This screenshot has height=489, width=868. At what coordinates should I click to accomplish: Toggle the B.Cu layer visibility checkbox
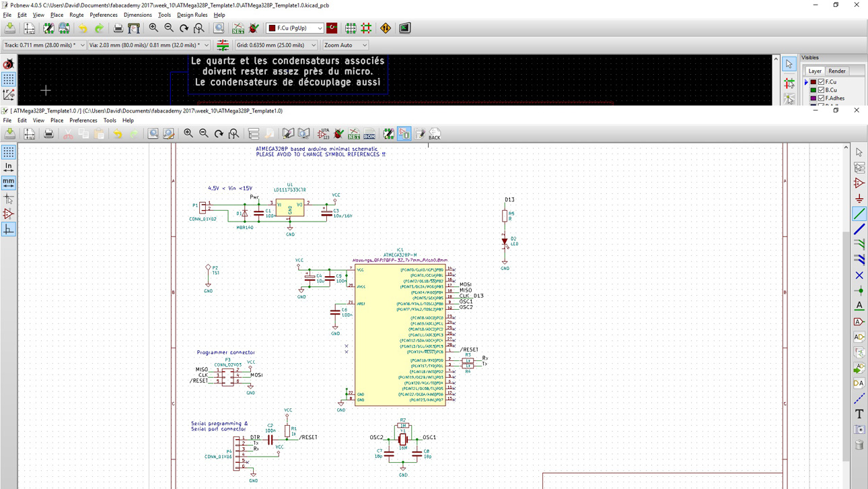(x=822, y=90)
